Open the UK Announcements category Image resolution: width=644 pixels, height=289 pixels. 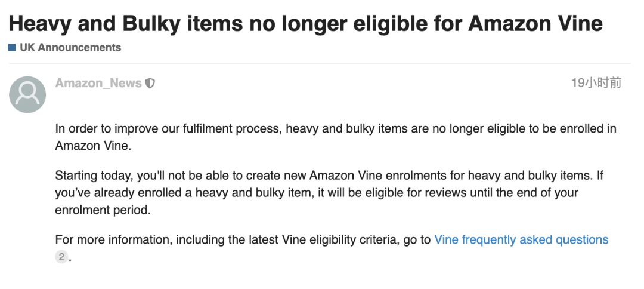(70, 47)
